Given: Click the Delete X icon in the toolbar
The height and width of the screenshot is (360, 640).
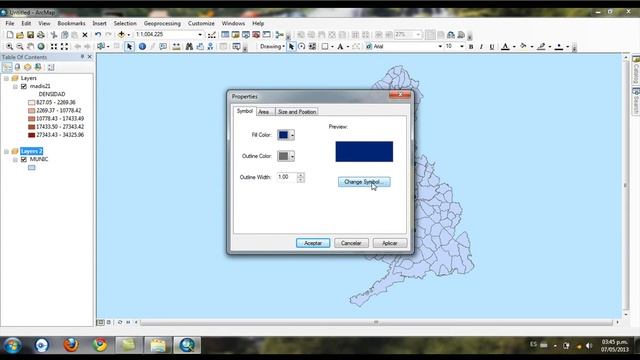Looking at the screenshot, I should click(85, 35).
